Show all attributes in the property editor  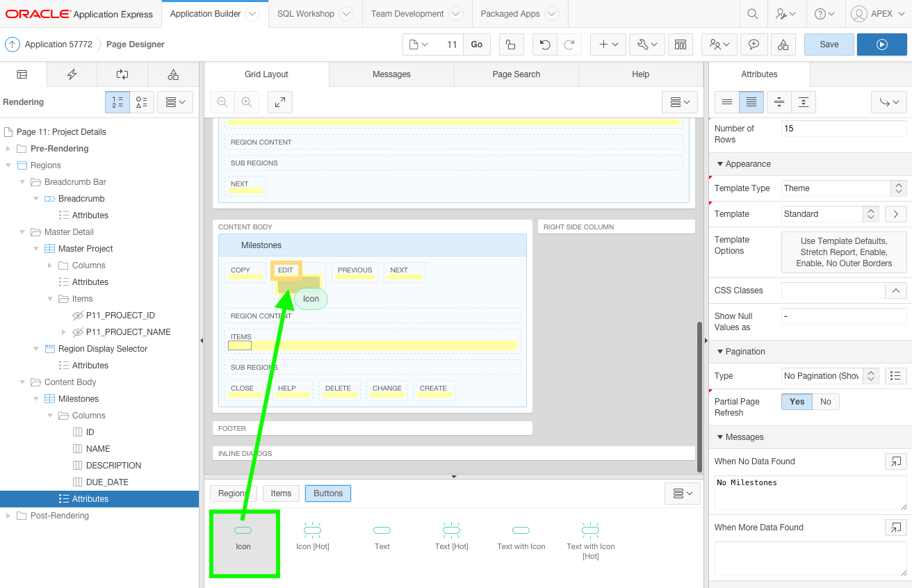[x=751, y=102]
